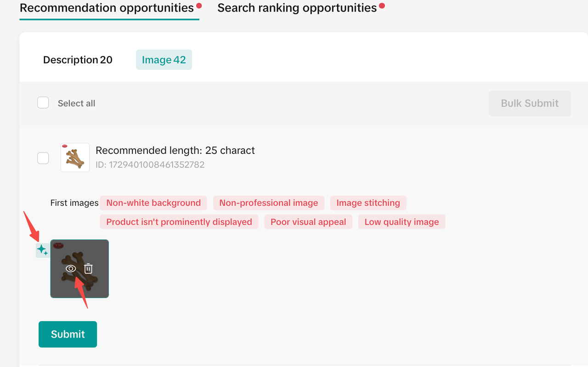This screenshot has width=588, height=367.
Task: Select the Description 20 tab
Action: [78, 60]
